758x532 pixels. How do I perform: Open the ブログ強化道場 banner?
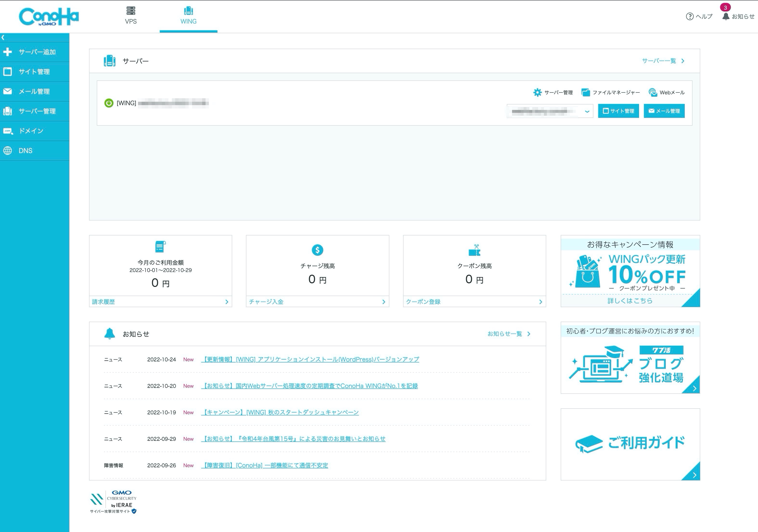[630, 358]
